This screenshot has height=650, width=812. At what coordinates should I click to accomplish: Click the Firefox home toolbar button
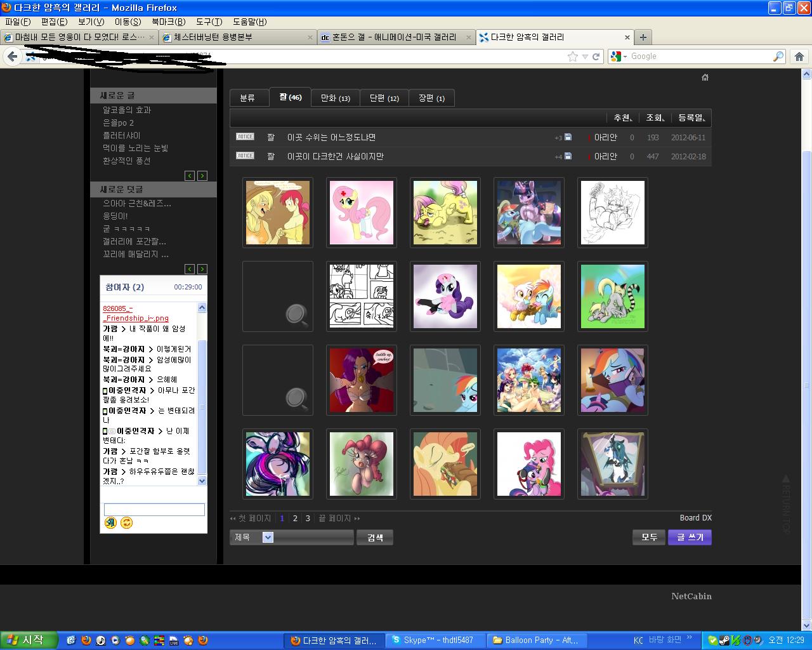pos(799,56)
